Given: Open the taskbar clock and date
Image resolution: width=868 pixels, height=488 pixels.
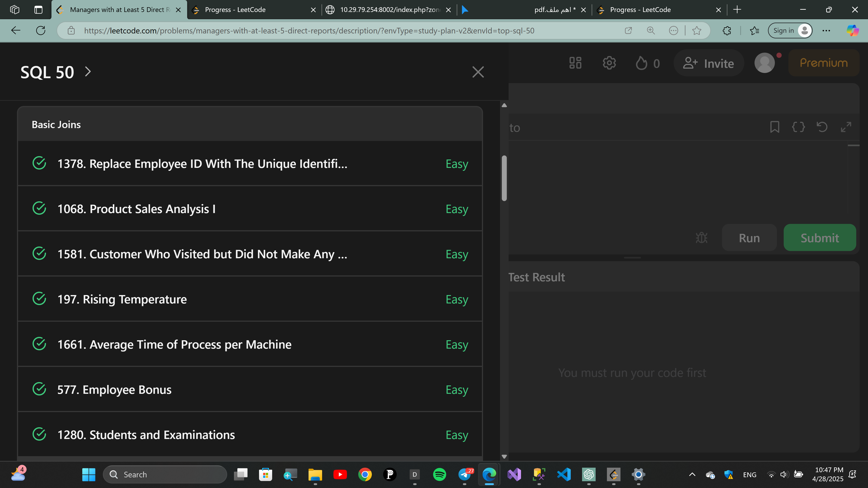Looking at the screenshot, I should pos(828,474).
